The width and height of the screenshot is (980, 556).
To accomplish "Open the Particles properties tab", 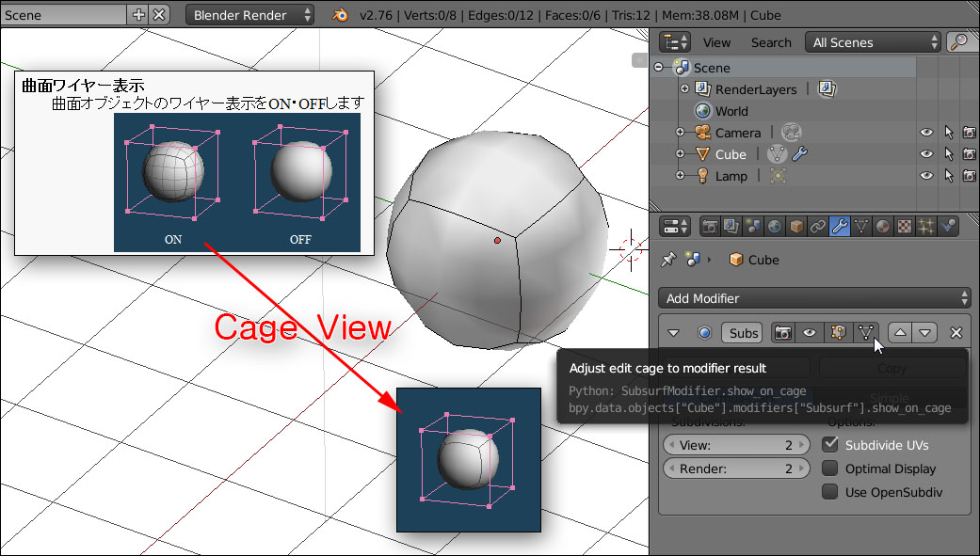I will [925, 226].
